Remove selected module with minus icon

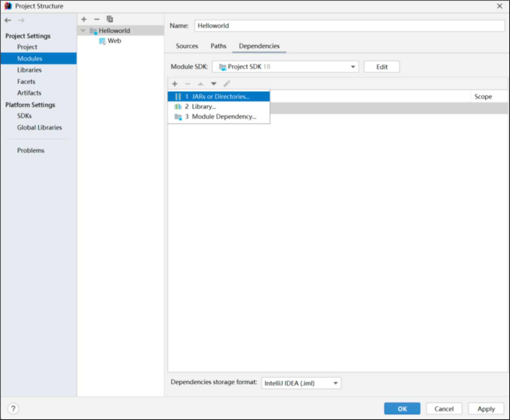point(97,19)
